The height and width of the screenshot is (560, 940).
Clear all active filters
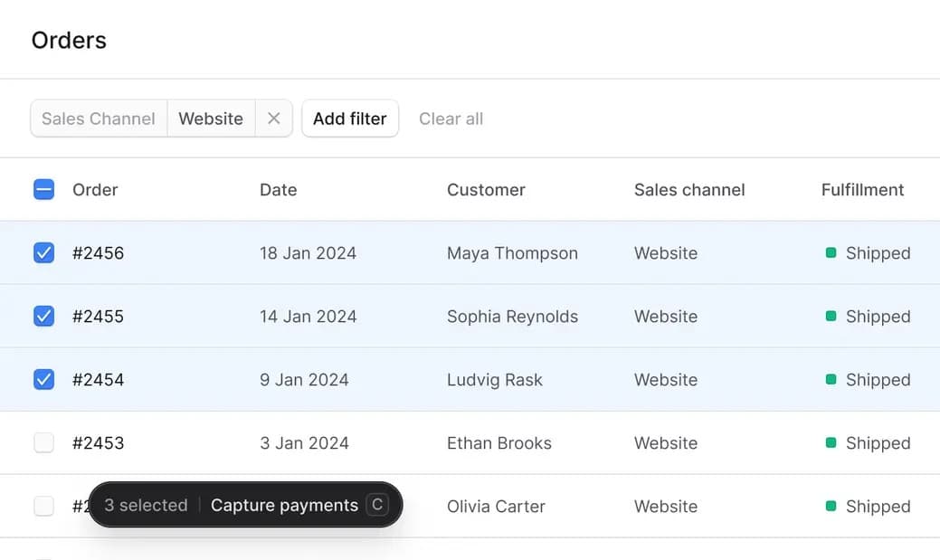451,119
